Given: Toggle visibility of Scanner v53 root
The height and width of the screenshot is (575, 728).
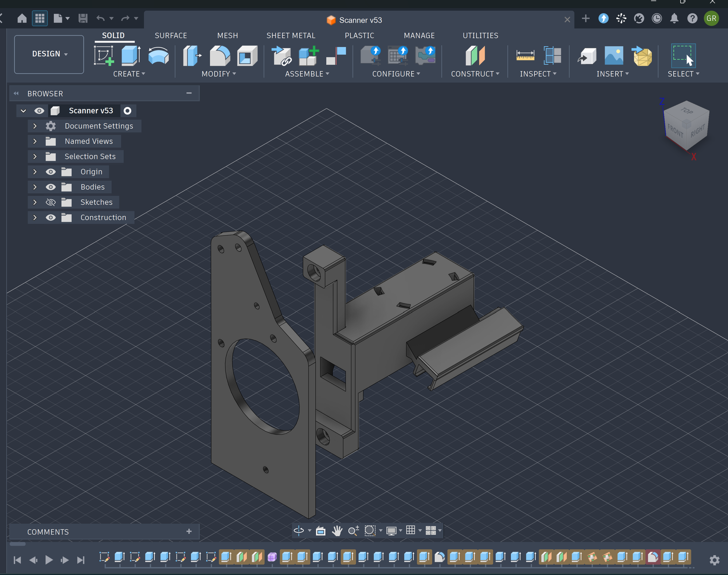Looking at the screenshot, I should coord(39,110).
